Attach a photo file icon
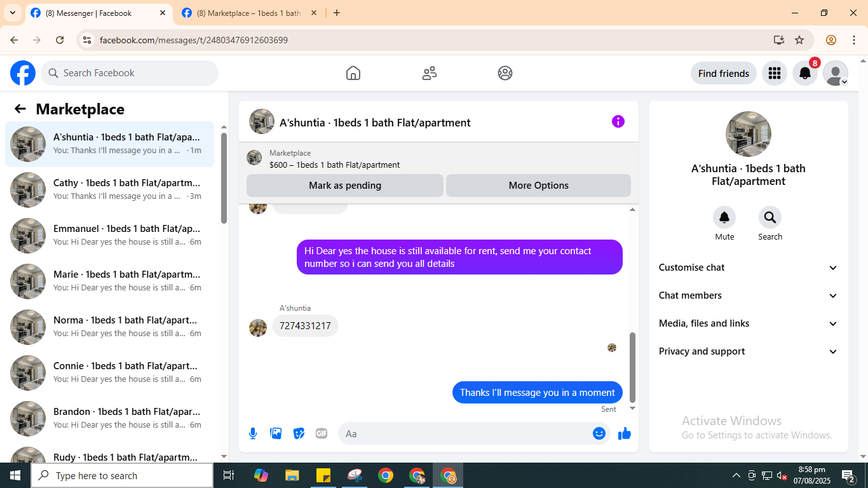 276,433
